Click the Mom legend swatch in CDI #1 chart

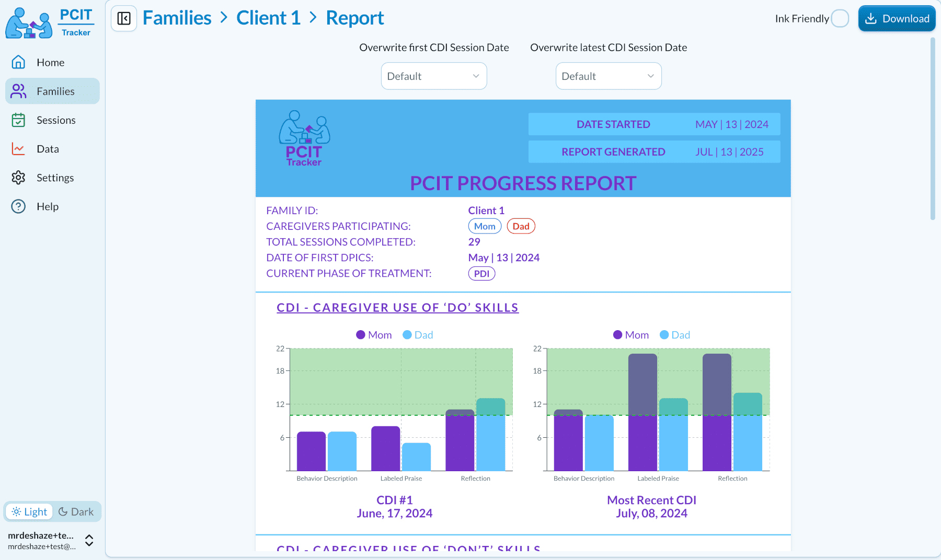point(361,335)
